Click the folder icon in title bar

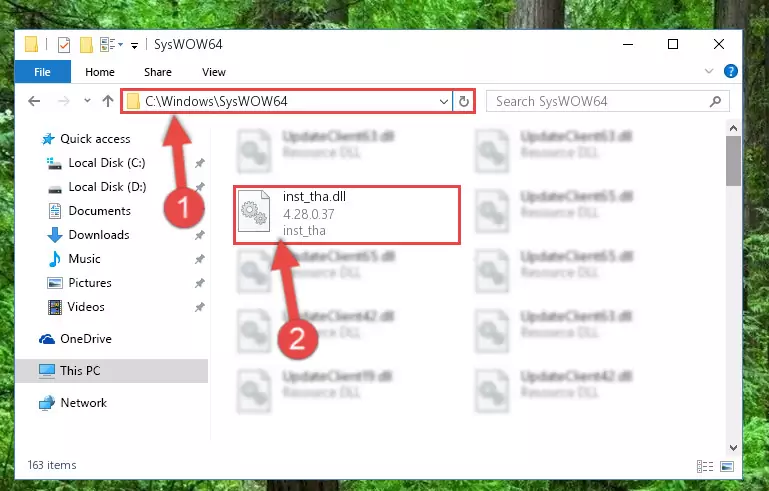tap(31, 45)
